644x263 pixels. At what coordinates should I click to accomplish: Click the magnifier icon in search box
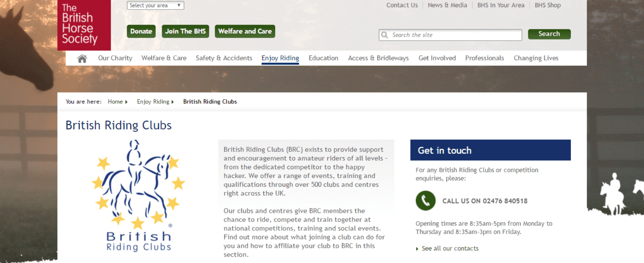pyautogui.click(x=385, y=35)
